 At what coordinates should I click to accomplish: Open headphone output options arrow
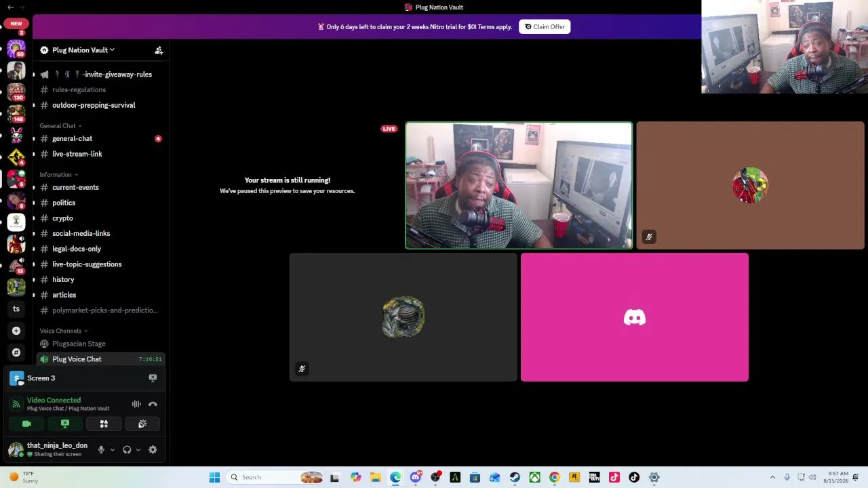point(138,449)
